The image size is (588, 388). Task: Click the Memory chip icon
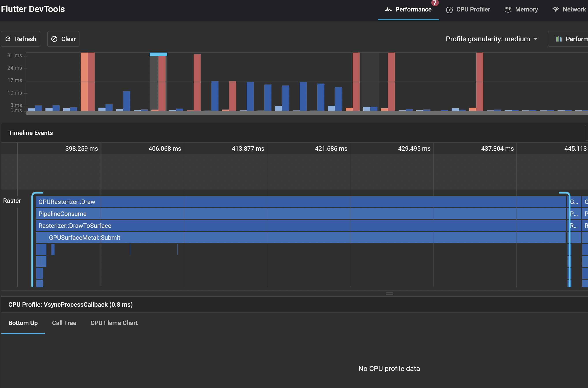pyautogui.click(x=508, y=10)
